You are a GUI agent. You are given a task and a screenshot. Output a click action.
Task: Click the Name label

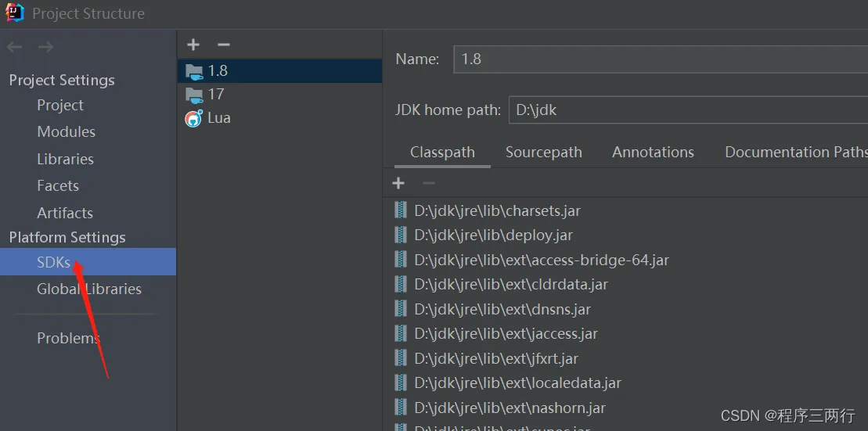(x=417, y=59)
